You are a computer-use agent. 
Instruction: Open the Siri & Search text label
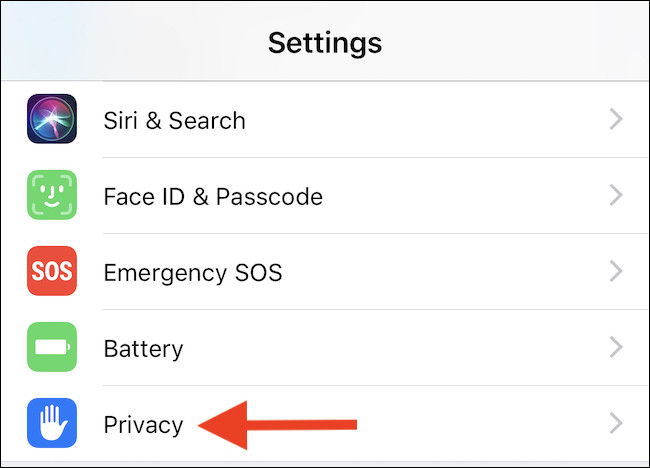point(174,120)
